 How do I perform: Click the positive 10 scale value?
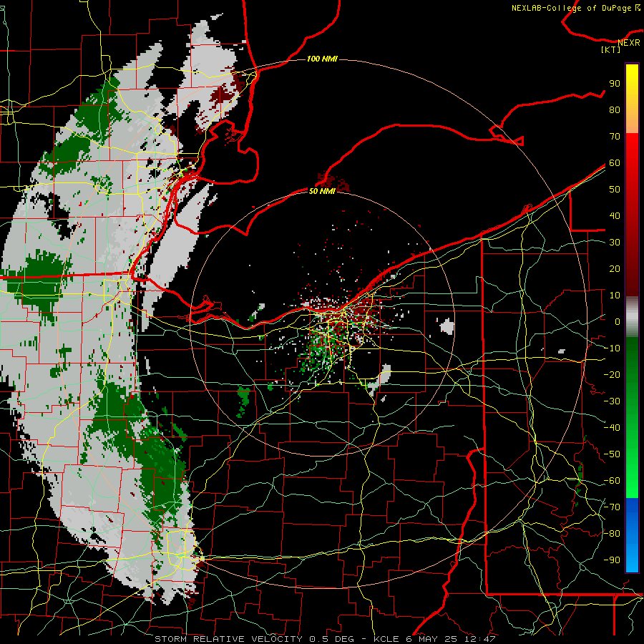(615, 296)
